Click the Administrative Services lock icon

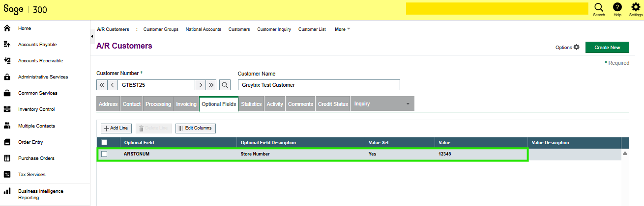(7, 77)
